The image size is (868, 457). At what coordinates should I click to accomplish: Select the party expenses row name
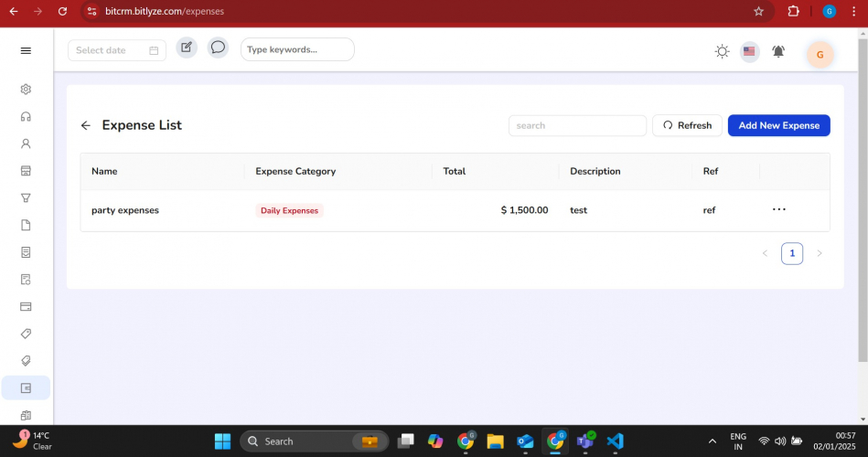tap(125, 210)
